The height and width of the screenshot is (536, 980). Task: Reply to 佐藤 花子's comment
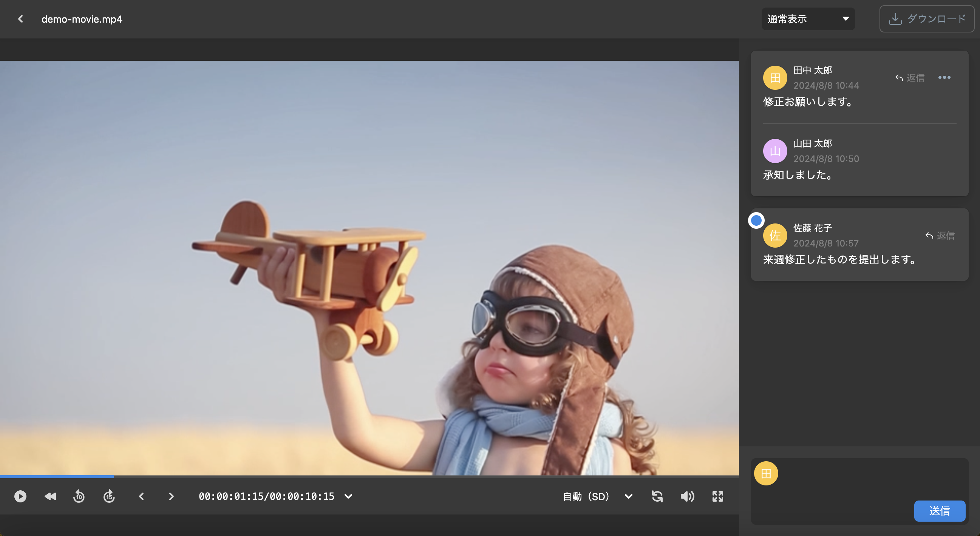pos(940,235)
